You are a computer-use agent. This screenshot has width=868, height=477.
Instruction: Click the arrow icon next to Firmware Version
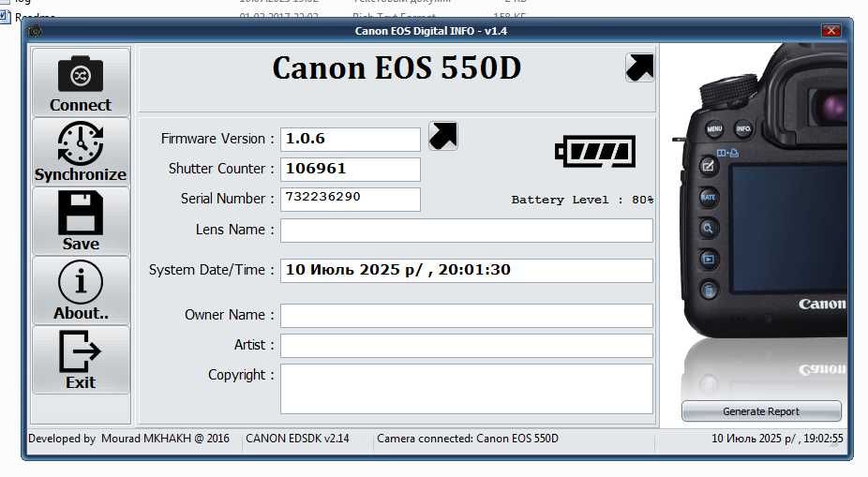[x=443, y=136]
